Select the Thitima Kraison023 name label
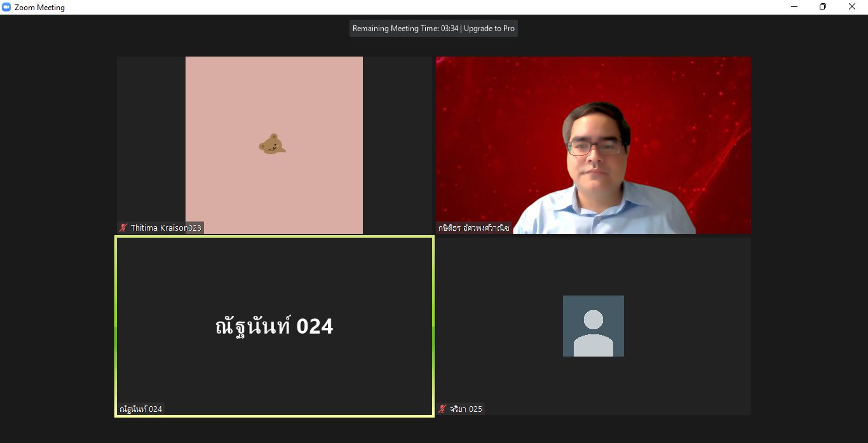The image size is (868, 443). pyautogui.click(x=165, y=228)
